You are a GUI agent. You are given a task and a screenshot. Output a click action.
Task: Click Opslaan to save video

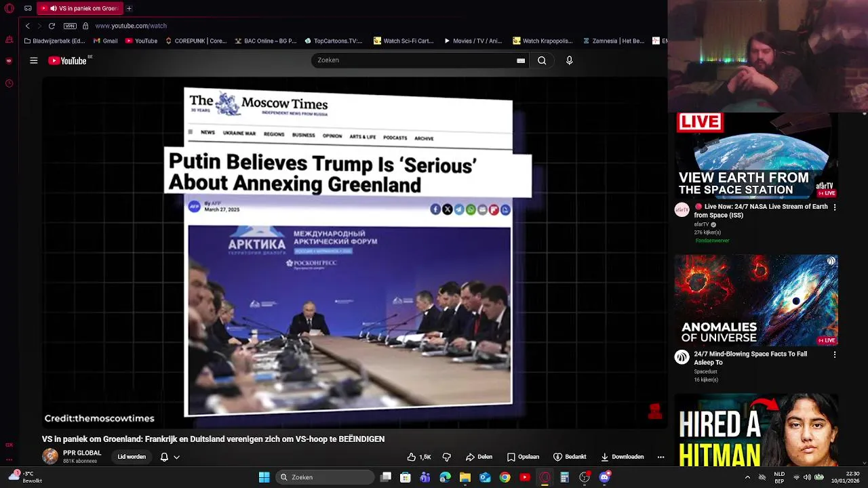(524, 457)
